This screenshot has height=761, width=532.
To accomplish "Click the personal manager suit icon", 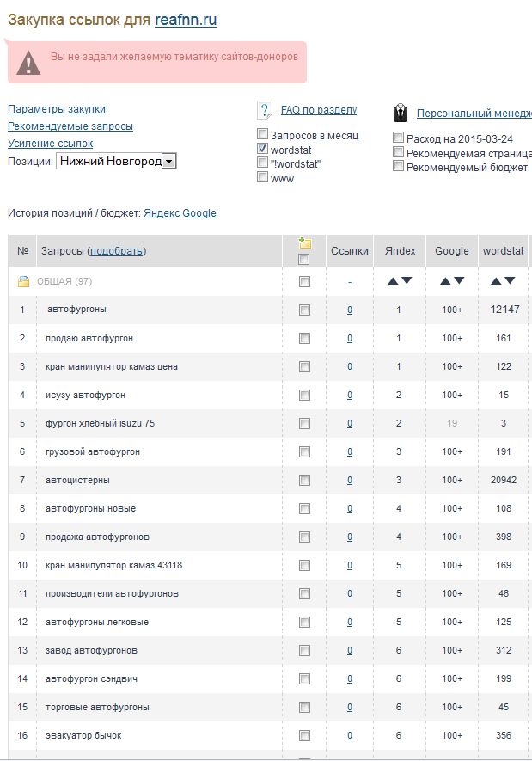I will [401, 114].
